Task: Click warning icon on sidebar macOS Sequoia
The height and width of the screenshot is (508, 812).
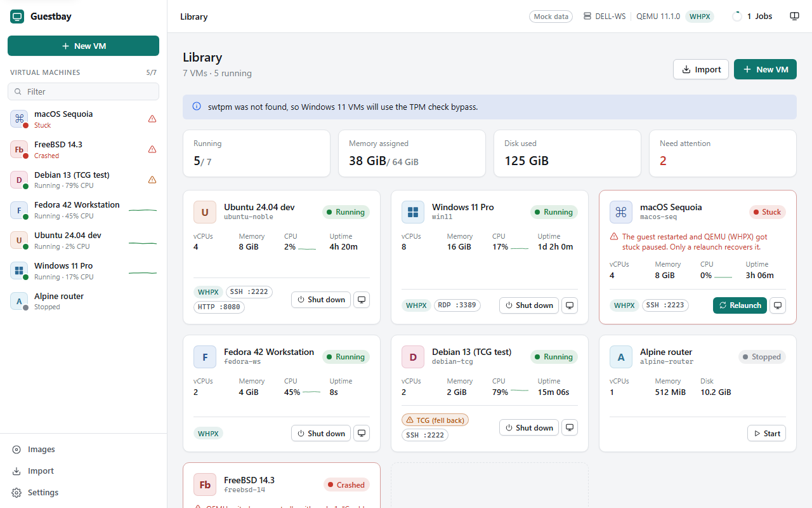Action: tap(152, 119)
